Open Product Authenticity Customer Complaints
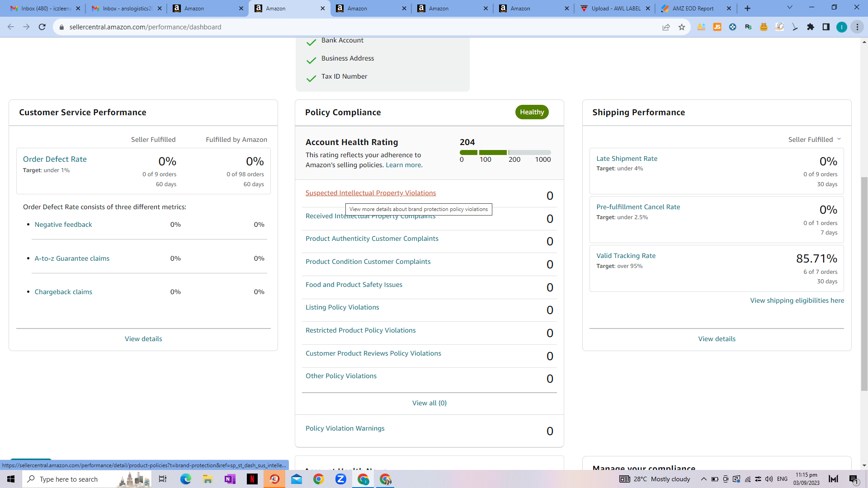Image resolution: width=868 pixels, height=488 pixels. coord(372,239)
